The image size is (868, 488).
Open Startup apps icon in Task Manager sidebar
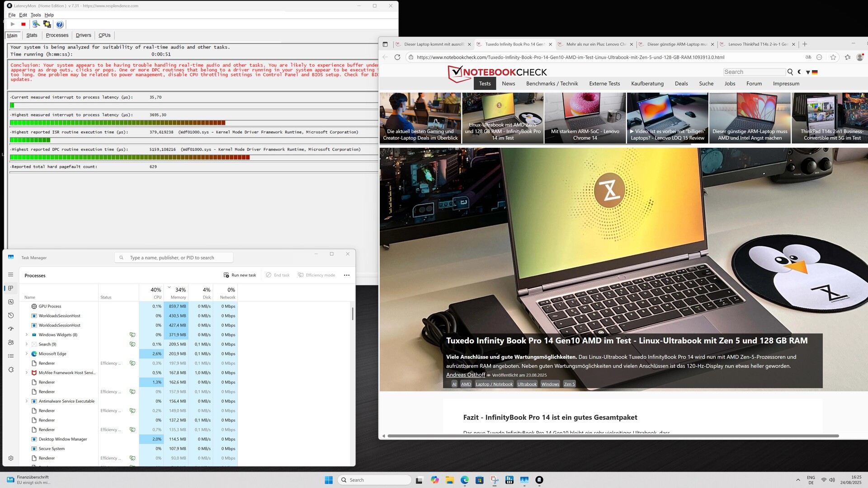pos(11,329)
